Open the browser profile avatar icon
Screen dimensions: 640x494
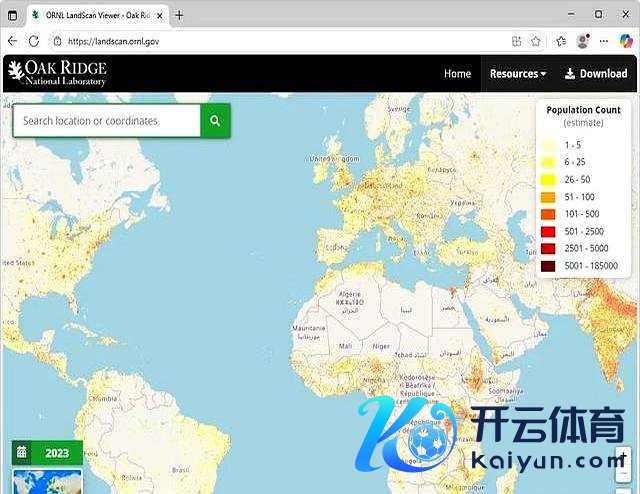(582, 41)
